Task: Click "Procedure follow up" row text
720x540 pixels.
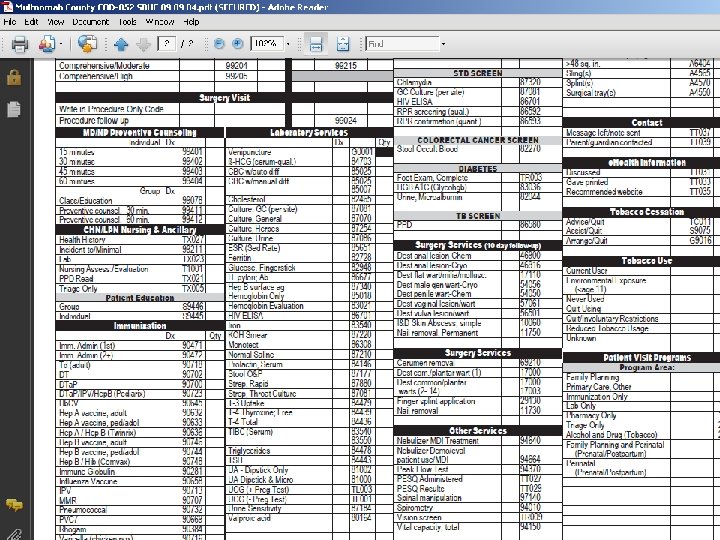Action: (94, 121)
